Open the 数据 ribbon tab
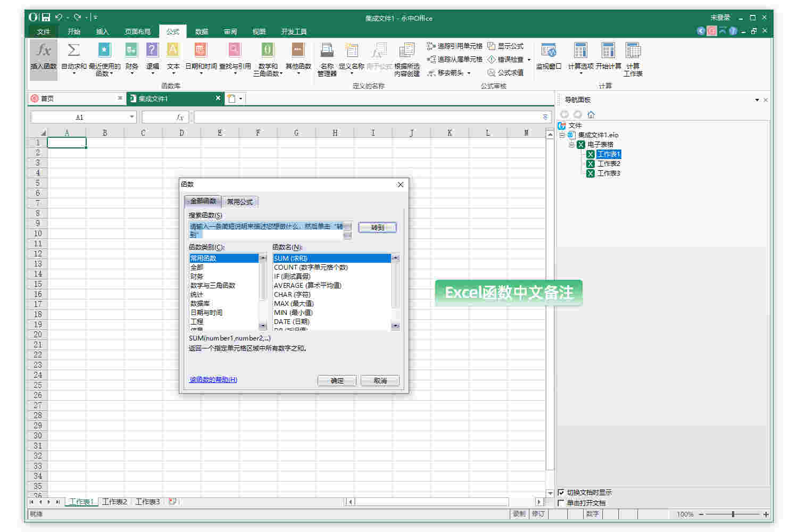Screen dimensions: 798x532 [x=201, y=31]
